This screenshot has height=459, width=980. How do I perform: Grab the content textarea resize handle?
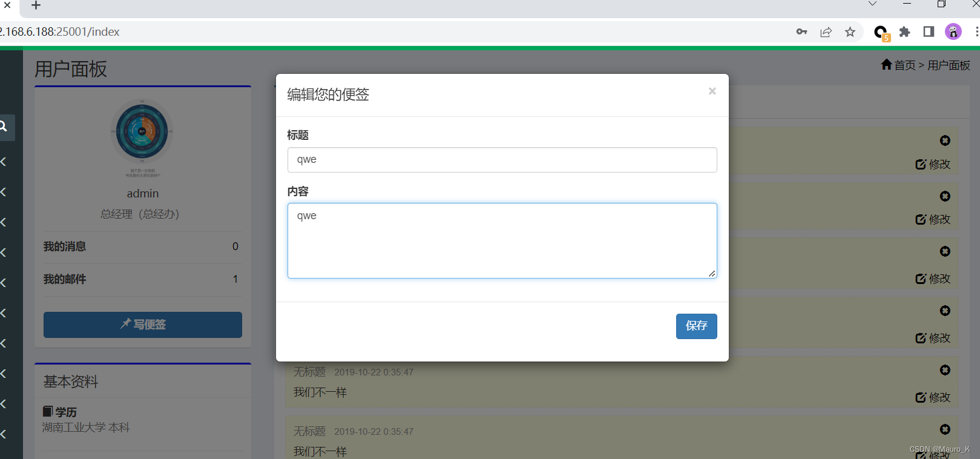pyautogui.click(x=712, y=274)
